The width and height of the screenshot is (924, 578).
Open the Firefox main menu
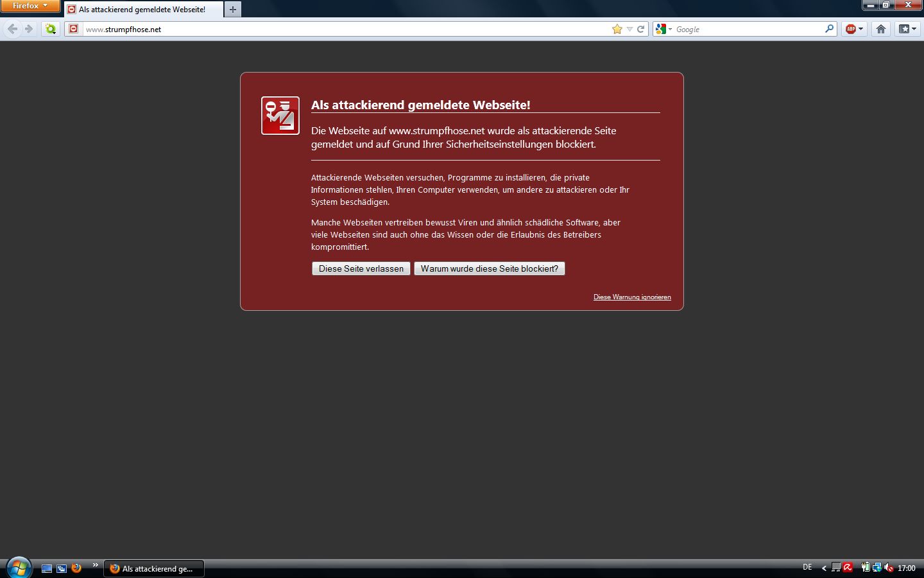point(30,6)
